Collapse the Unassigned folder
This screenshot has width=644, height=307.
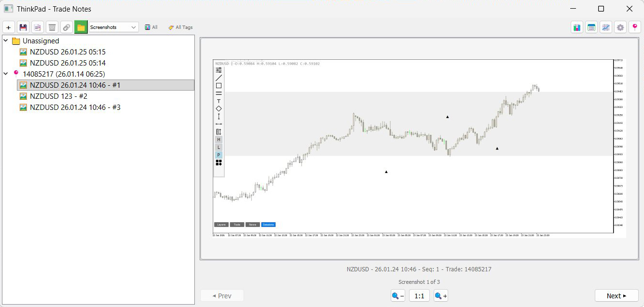coord(6,41)
